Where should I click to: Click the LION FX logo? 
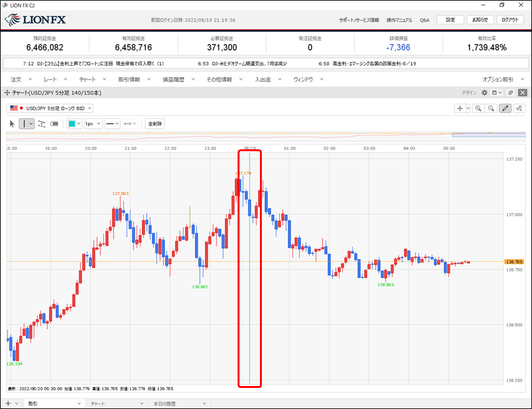click(36, 20)
